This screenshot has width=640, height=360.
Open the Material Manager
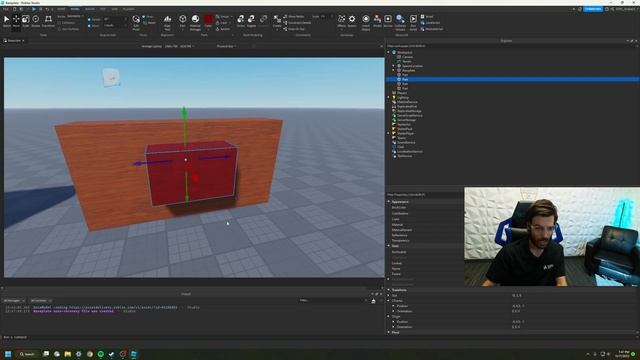pos(195,23)
